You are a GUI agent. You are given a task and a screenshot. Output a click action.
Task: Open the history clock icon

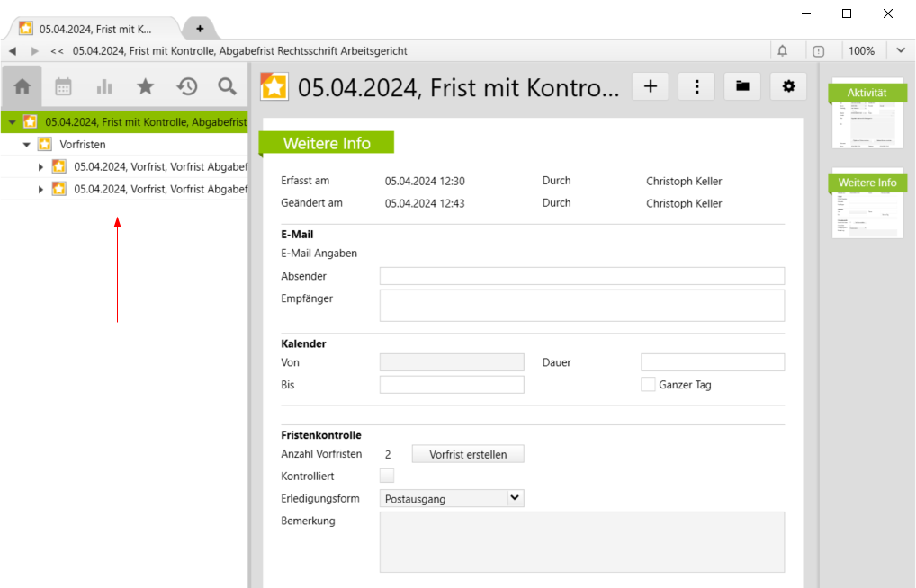point(186,86)
